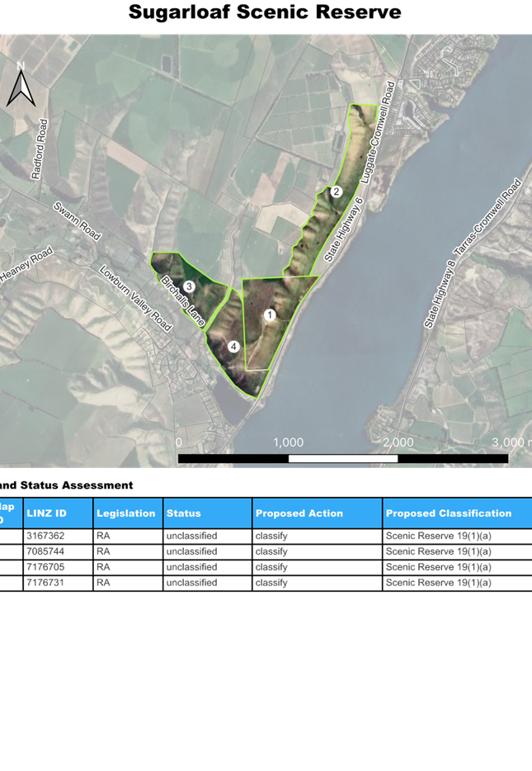Viewport: 532px width, 771px height.
Task: Click the north arrow compass icon
Action: pyautogui.click(x=19, y=85)
